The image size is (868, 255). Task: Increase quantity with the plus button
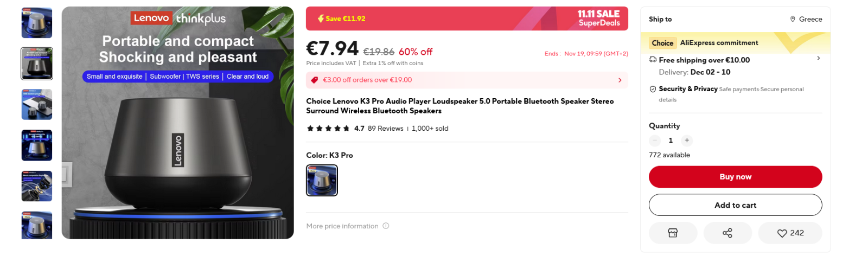[687, 141]
